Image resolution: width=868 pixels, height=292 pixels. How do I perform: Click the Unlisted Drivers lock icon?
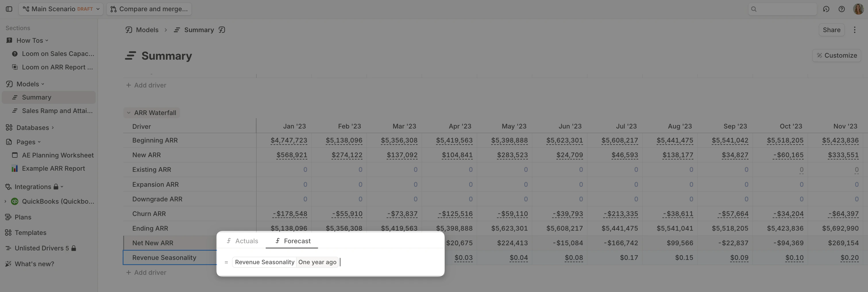(x=74, y=248)
